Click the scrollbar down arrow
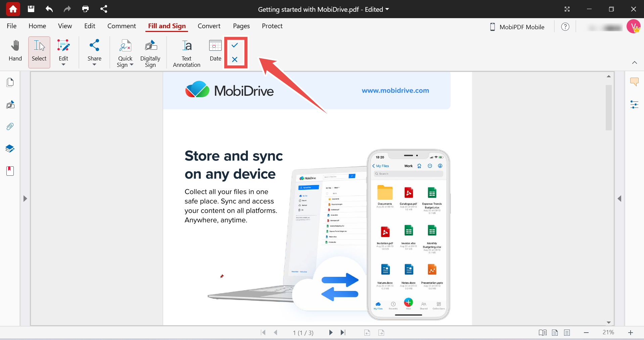This screenshot has width=644, height=340. click(609, 323)
